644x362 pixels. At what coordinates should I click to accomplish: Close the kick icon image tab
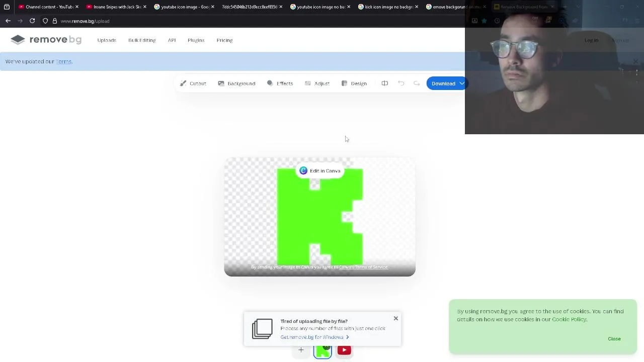[417, 7]
